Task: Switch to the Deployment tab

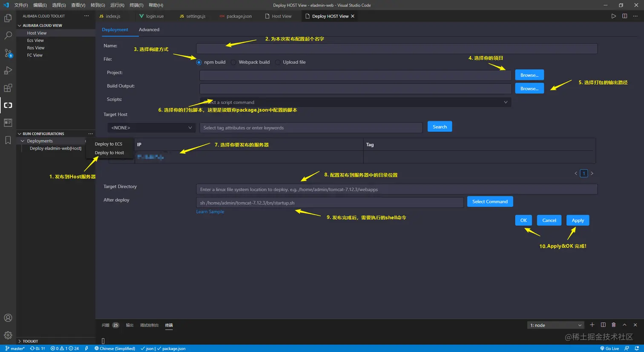Action: pos(115,30)
